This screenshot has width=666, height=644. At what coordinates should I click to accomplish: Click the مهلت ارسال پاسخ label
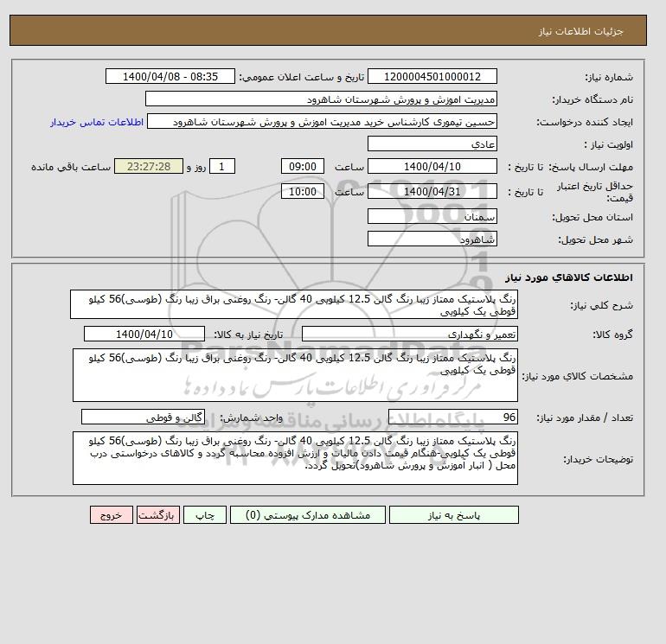tap(592, 167)
